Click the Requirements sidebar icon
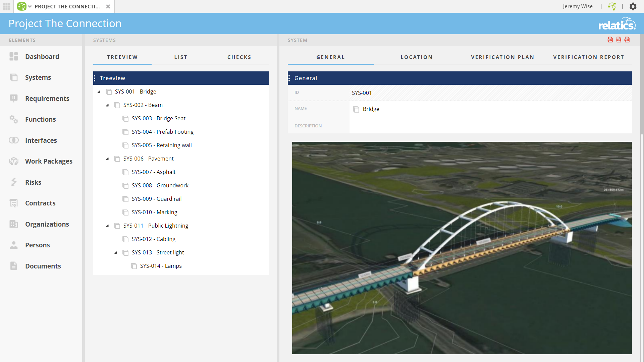 tap(14, 98)
